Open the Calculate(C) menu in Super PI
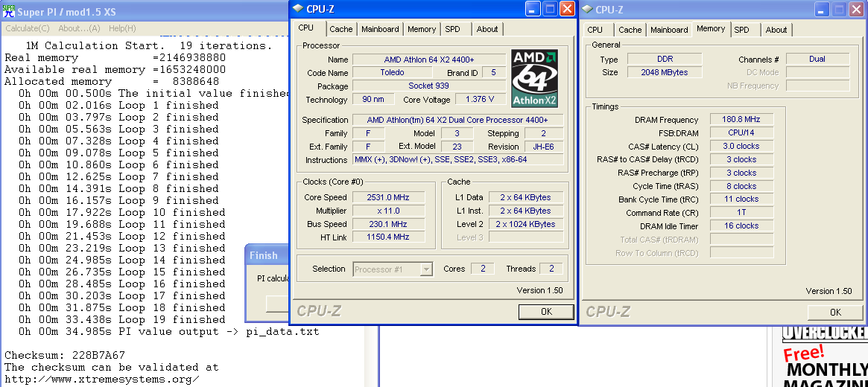The width and height of the screenshot is (868, 387). coord(28,28)
